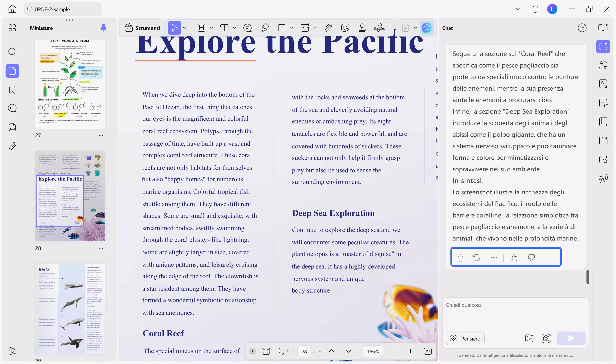Click the stamp tool icon
This screenshot has height=364, width=616.
[362, 28]
